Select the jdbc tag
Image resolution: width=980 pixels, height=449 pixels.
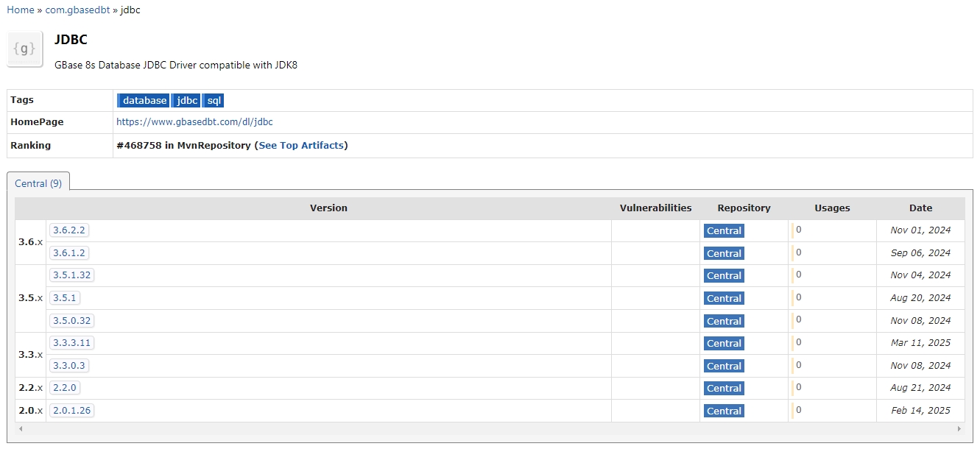click(x=186, y=100)
